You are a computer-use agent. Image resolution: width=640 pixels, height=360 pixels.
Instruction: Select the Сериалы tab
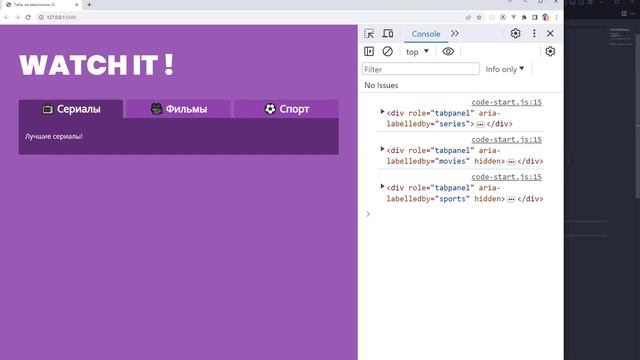71,109
